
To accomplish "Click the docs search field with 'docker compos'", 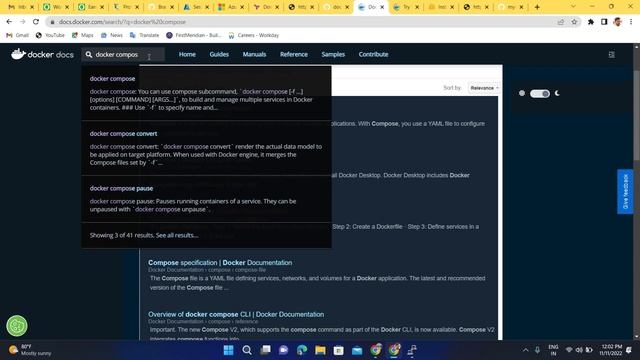I will click(x=123, y=54).
